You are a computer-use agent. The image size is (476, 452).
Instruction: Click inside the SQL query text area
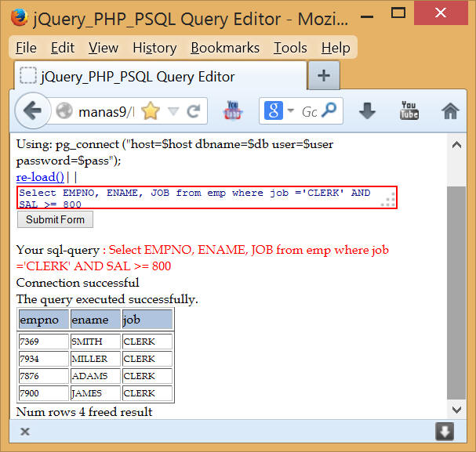click(196, 197)
